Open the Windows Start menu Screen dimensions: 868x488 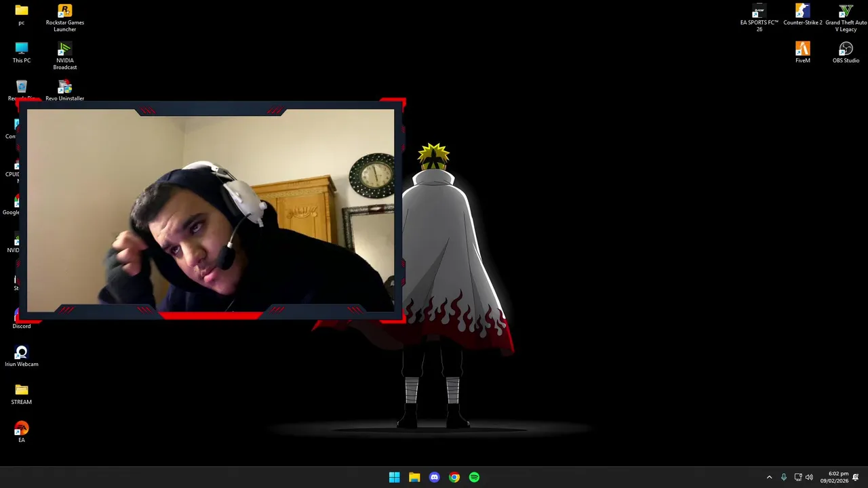pos(394,477)
